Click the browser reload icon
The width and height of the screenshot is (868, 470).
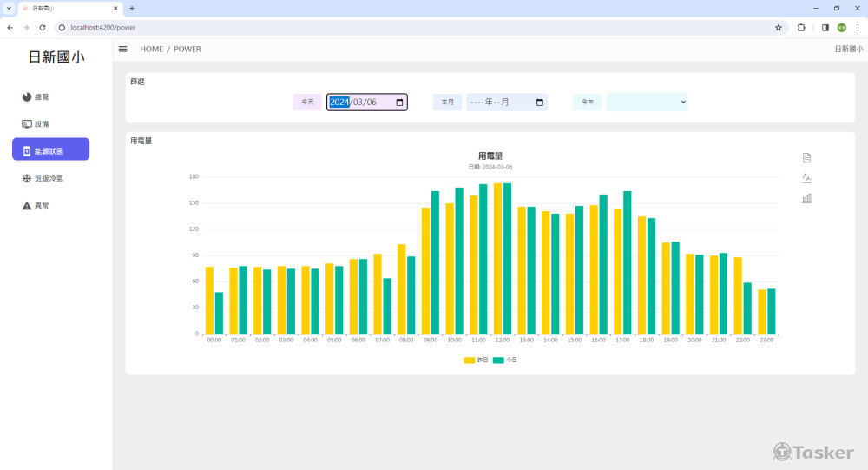(x=42, y=28)
